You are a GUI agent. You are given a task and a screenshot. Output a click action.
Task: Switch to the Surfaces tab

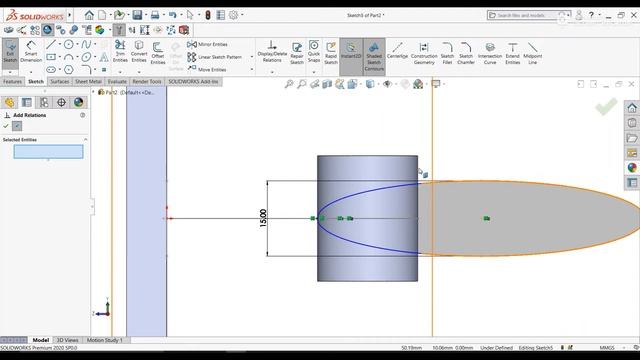point(60,82)
